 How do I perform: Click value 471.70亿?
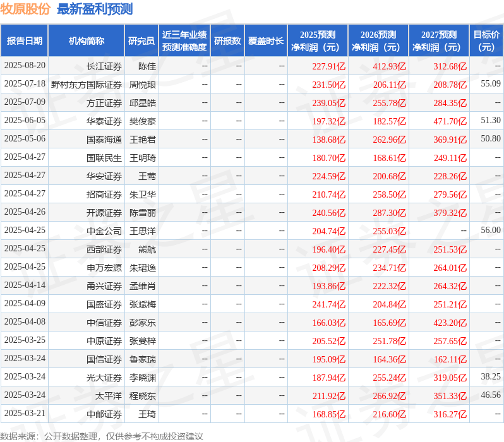[450, 121]
